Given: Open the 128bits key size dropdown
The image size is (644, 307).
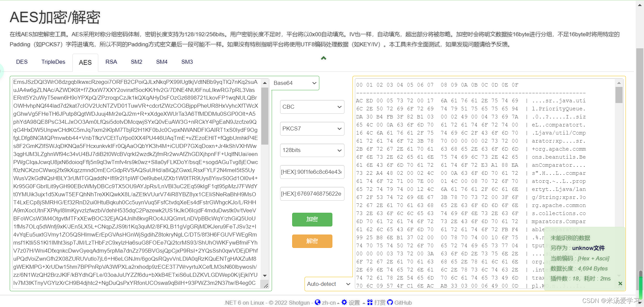Looking at the screenshot, I should [x=312, y=150].
